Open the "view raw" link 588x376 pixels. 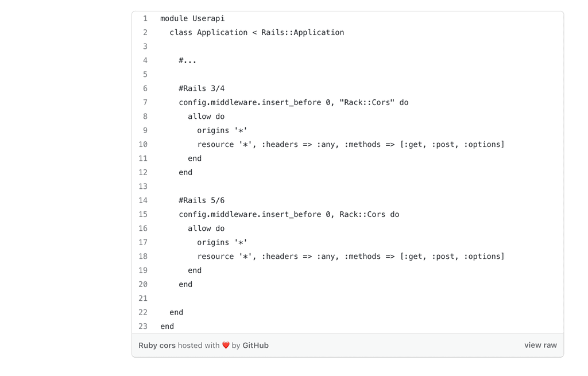[540, 346]
